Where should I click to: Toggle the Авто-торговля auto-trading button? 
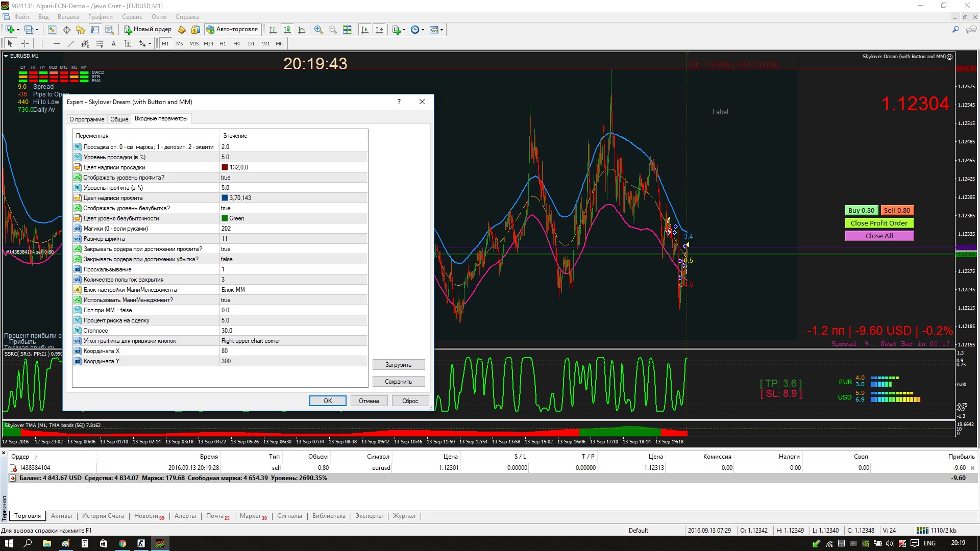pyautogui.click(x=233, y=30)
